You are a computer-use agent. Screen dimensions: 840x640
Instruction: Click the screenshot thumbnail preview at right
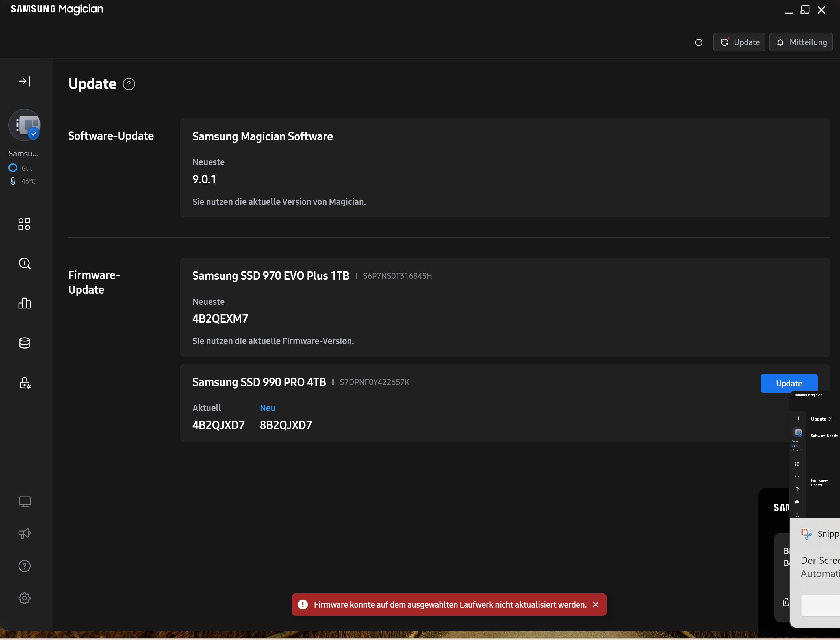click(815, 454)
